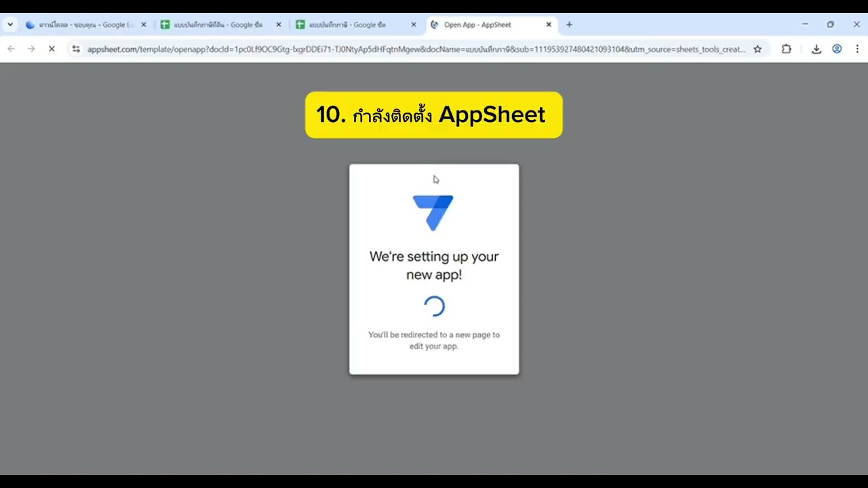Close the Chrome window

tap(856, 24)
